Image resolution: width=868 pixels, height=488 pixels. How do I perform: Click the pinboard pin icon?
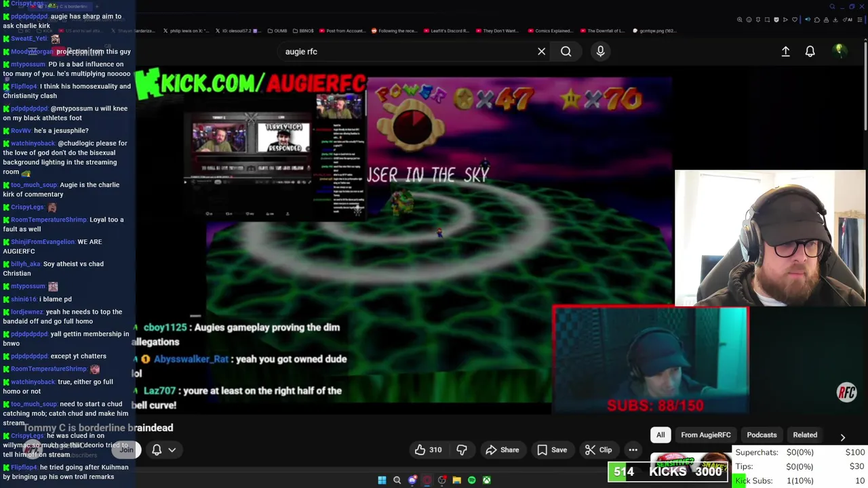click(758, 20)
